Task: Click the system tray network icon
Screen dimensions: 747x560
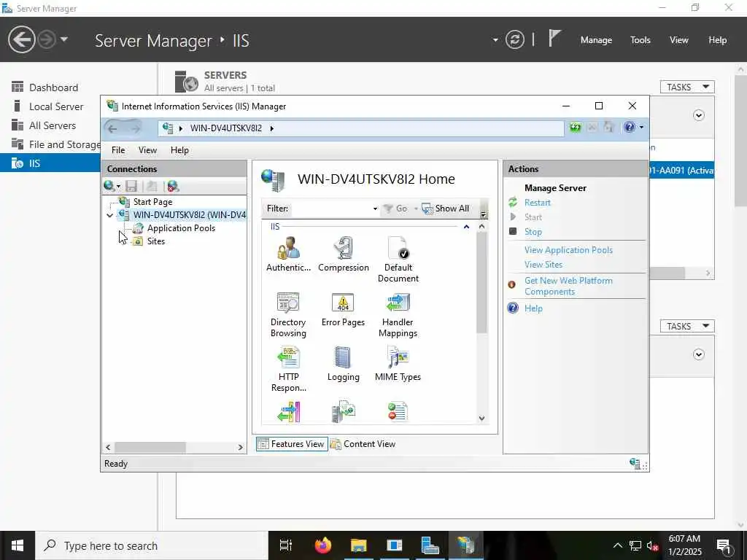Action: pos(635,545)
